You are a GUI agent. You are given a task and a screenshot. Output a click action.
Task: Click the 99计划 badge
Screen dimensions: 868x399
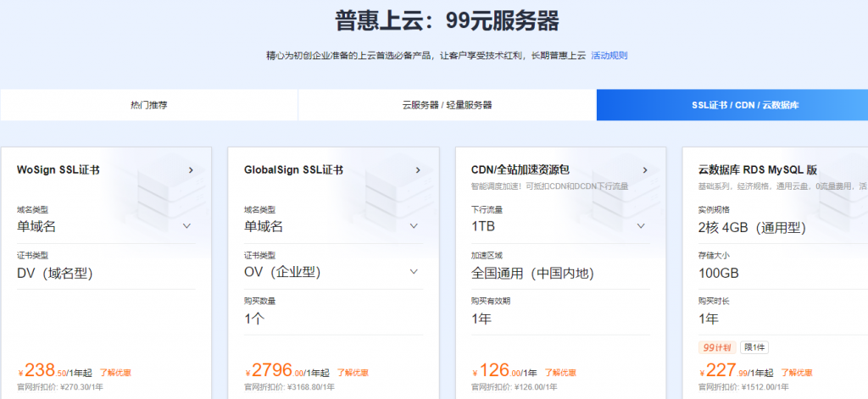point(717,347)
